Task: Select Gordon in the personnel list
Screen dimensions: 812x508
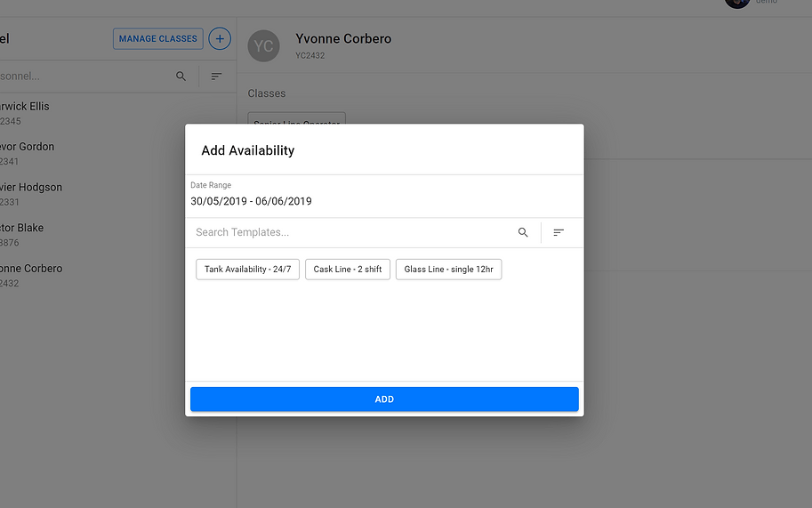Action: click(27, 153)
